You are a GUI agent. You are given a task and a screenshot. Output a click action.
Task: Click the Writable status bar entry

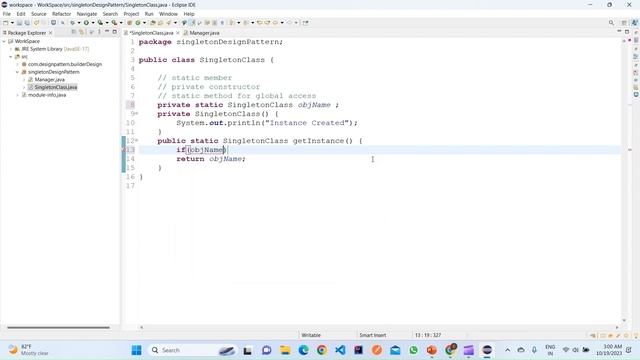coord(311,335)
